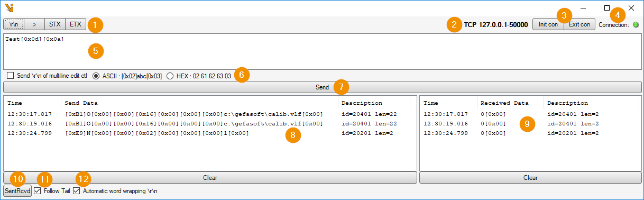The width and height of the screenshot is (644, 200).
Task: Toggle Automatic word wrapping checkbox
Action: (77, 190)
